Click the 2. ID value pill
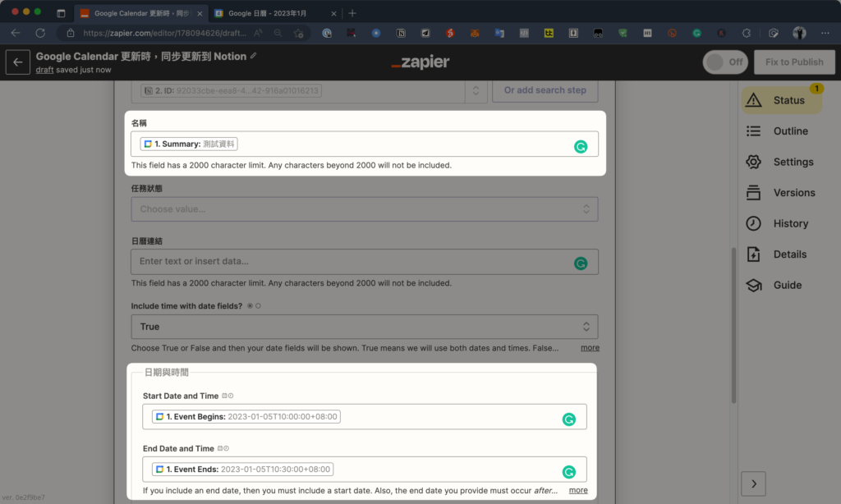 pos(231,90)
